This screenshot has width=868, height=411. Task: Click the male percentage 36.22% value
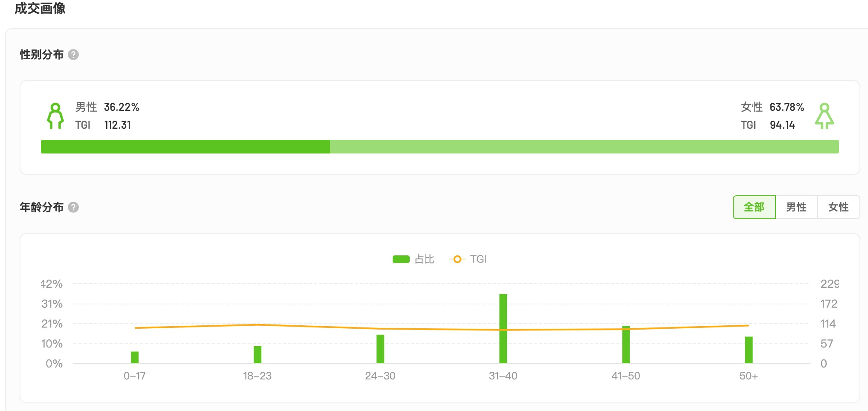click(x=122, y=107)
